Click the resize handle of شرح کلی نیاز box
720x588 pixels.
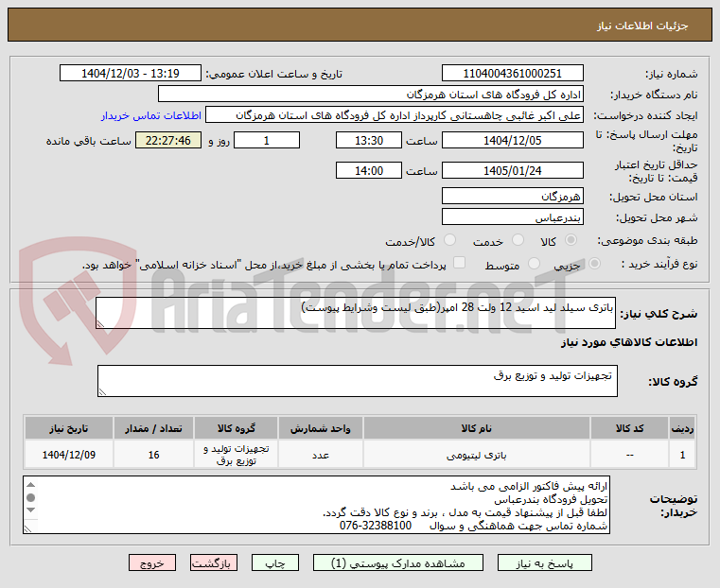pyautogui.click(x=100, y=324)
